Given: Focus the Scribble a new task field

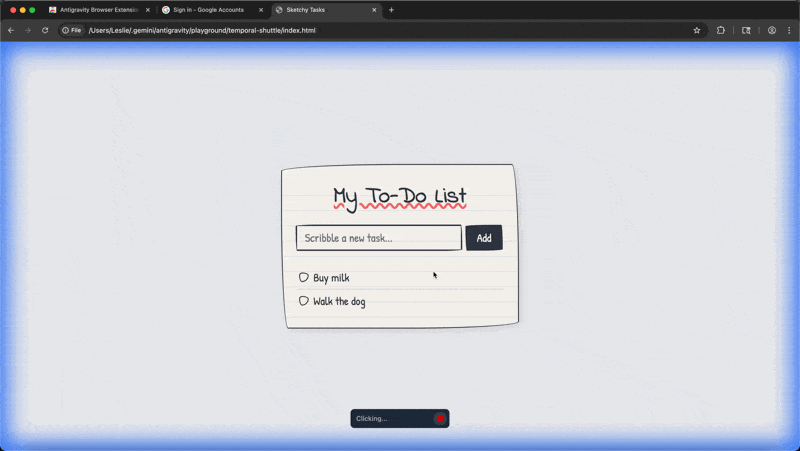Looking at the screenshot, I should [379, 238].
